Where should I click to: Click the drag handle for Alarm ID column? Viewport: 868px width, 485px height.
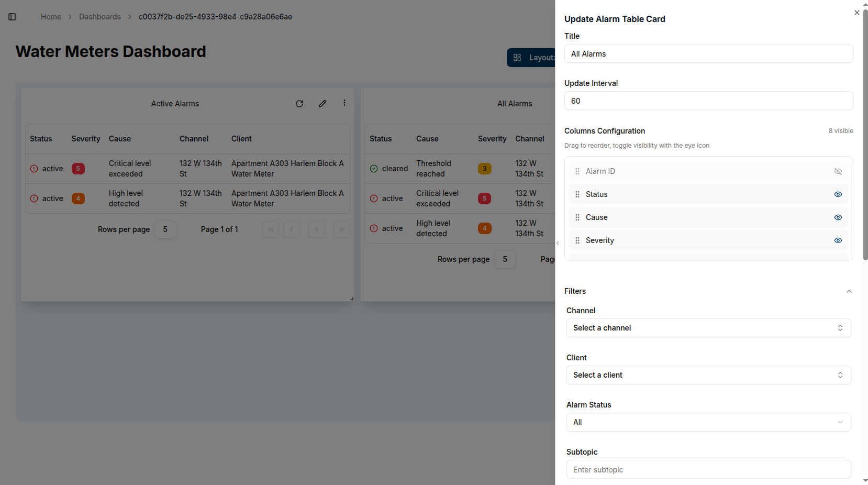coord(577,171)
